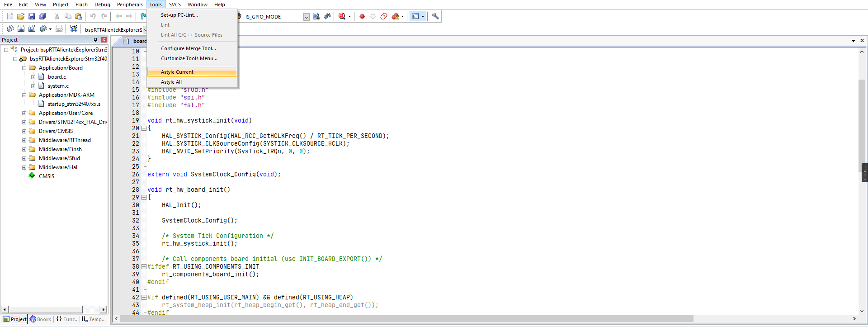868x327 pixels.
Task: Insert a breakpoint with the red dot icon
Action: (362, 16)
